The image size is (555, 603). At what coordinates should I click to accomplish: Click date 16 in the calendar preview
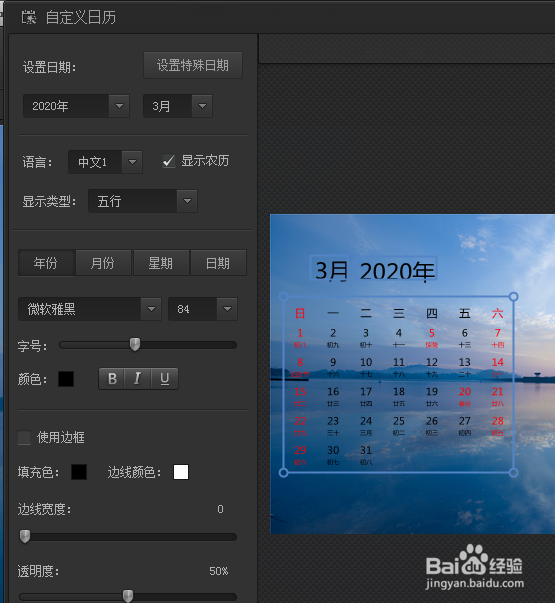[333, 391]
